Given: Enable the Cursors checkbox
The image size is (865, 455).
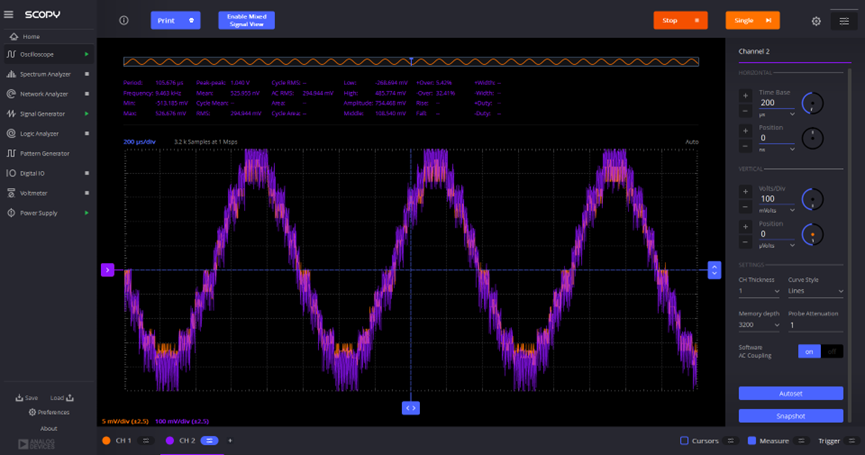Looking at the screenshot, I should 684,441.
